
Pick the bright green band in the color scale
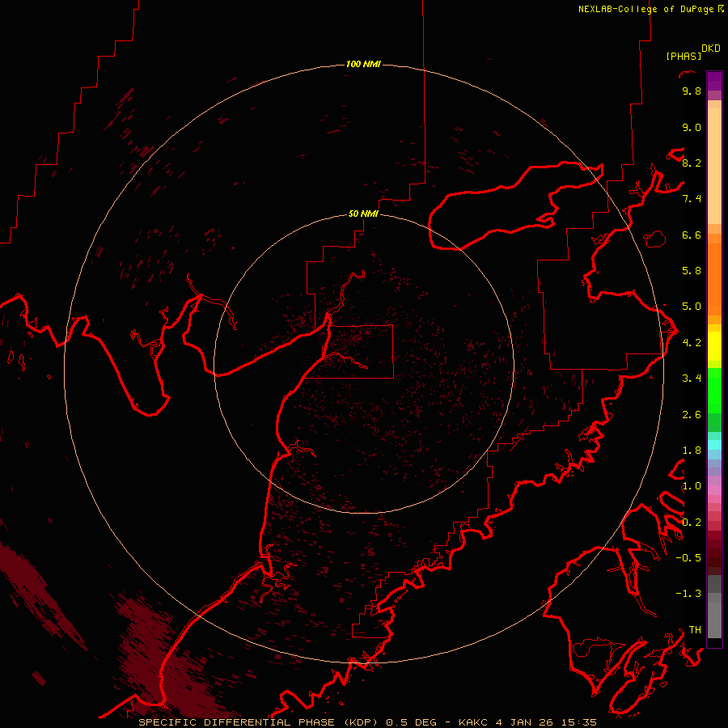[x=714, y=392]
